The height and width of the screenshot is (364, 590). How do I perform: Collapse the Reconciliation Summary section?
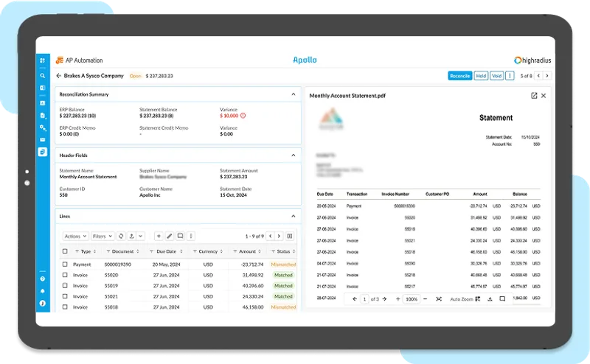[x=293, y=94]
